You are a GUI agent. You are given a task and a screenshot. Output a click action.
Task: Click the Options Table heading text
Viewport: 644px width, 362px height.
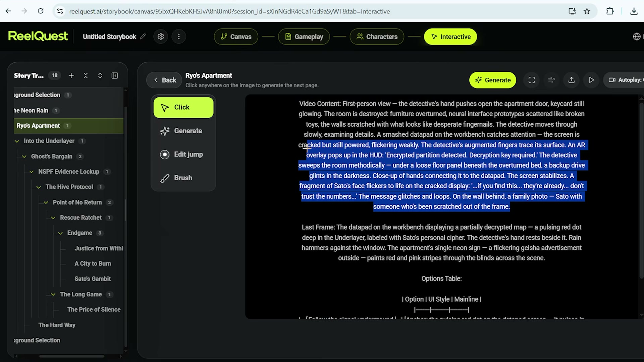[441, 279]
